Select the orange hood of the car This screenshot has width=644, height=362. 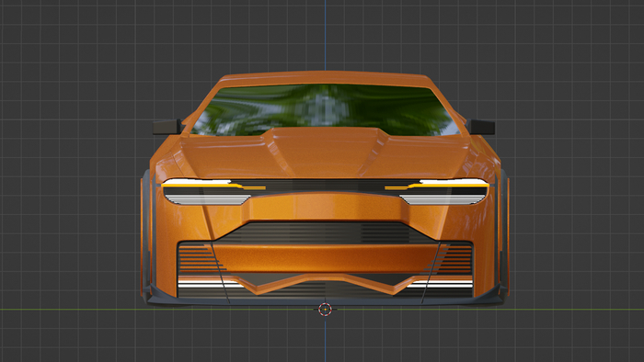click(x=325, y=153)
